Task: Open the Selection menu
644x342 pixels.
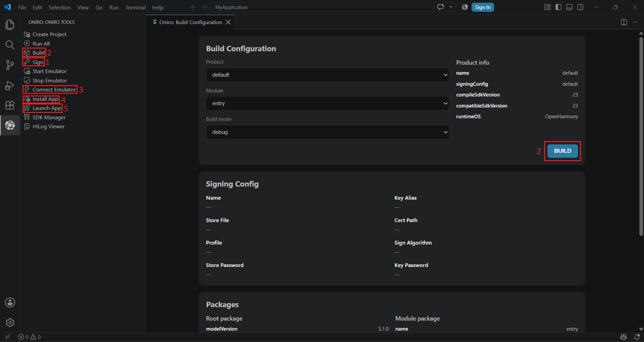Action: [60, 8]
